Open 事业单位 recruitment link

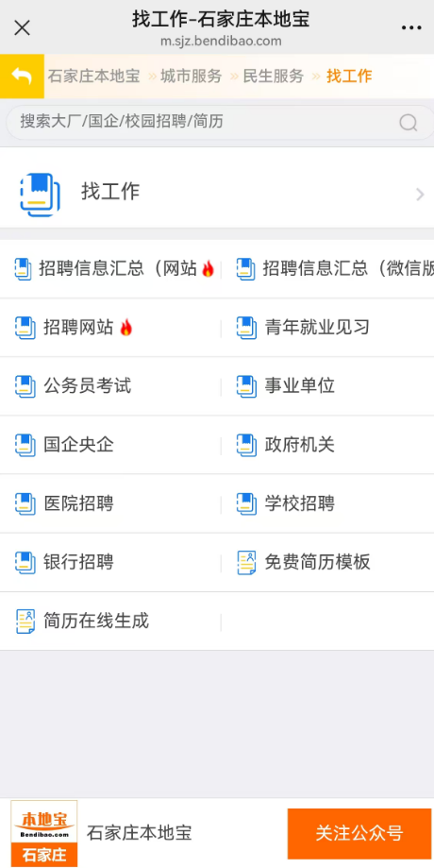300,386
